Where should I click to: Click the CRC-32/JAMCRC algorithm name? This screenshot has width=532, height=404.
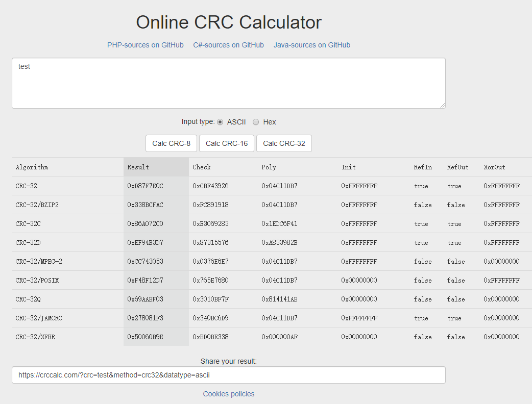[x=39, y=318]
